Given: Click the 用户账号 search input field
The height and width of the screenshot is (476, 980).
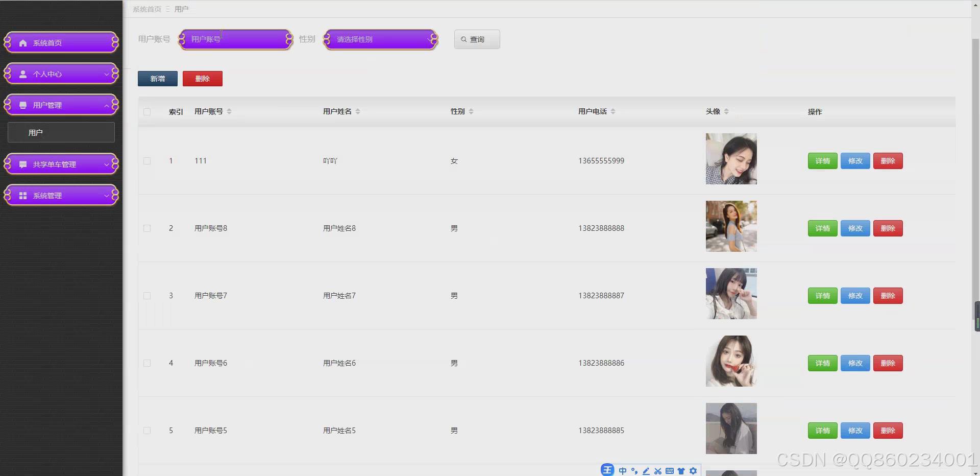Looking at the screenshot, I should (236, 39).
